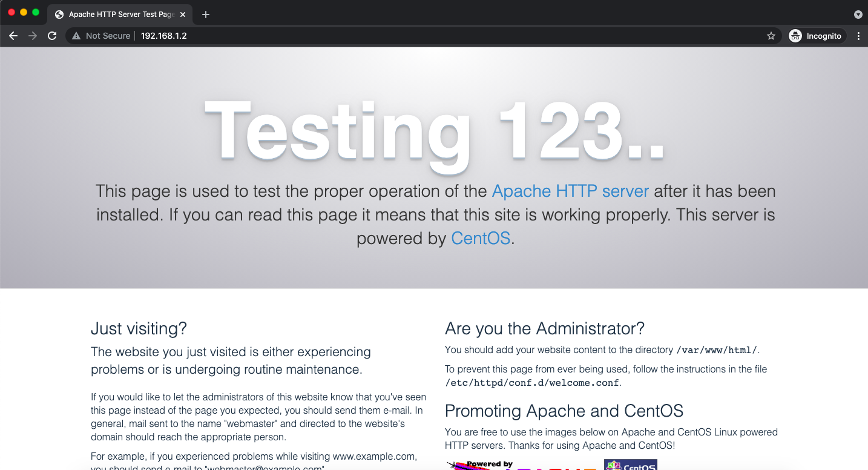Click the Not Secure warning icon
The width and height of the screenshot is (868, 470).
pos(76,36)
